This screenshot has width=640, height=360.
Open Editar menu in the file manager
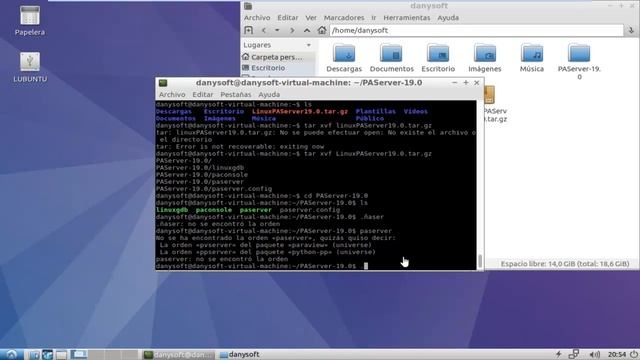click(x=288, y=18)
